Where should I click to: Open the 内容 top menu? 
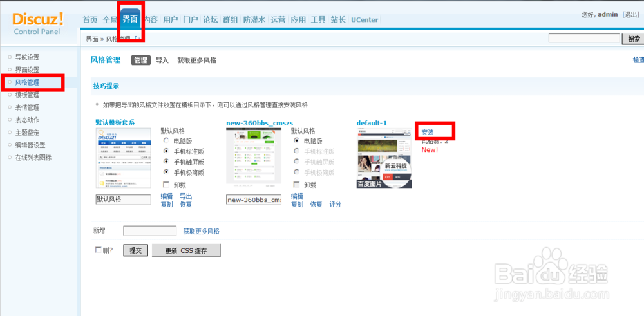click(x=151, y=20)
